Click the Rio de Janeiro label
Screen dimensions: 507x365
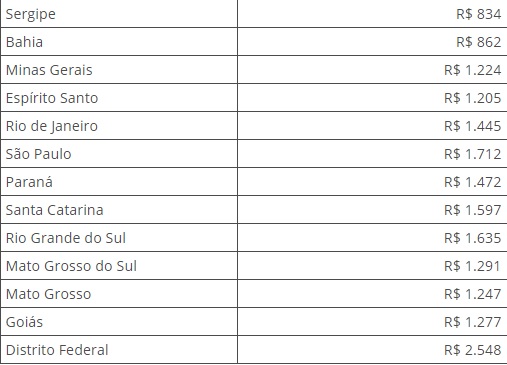click(x=52, y=126)
